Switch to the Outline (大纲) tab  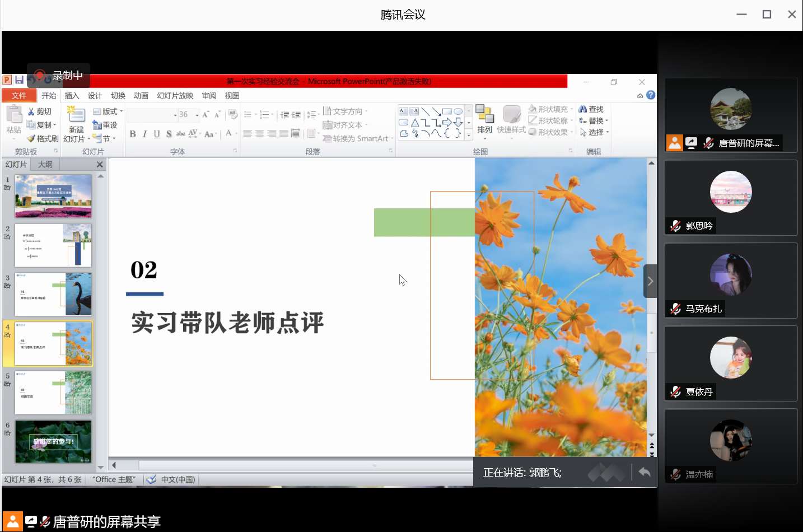coord(45,164)
